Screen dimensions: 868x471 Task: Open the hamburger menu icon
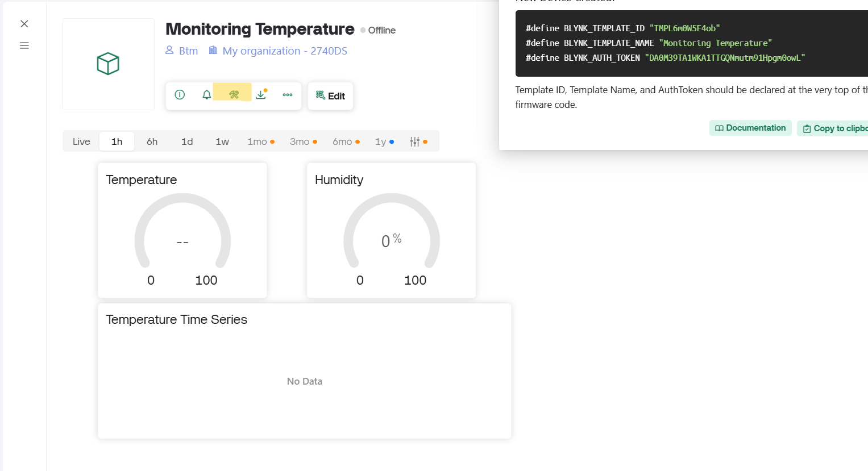pyautogui.click(x=24, y=45)
